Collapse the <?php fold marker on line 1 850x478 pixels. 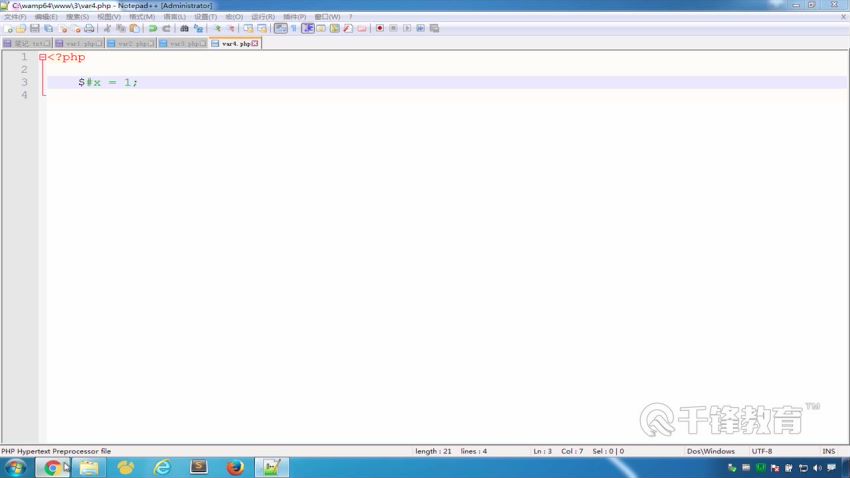click(42, 57)
